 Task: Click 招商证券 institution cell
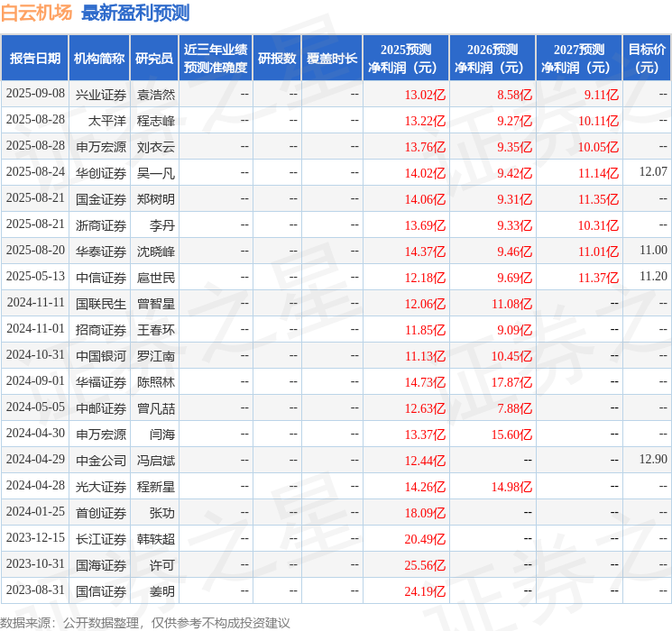[101, 330]
